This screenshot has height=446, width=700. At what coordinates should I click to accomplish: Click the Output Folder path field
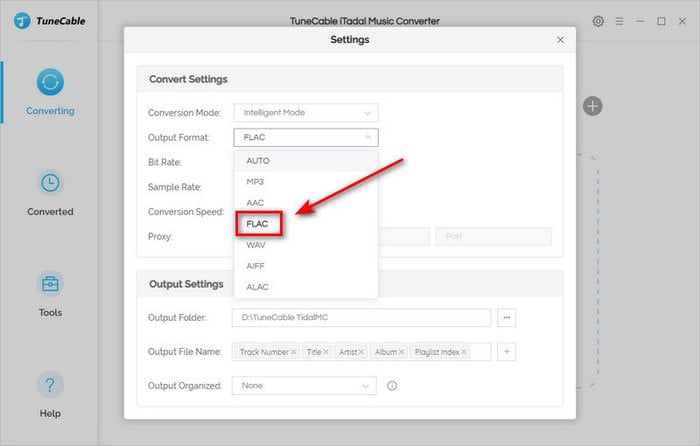tap(361, 317)
